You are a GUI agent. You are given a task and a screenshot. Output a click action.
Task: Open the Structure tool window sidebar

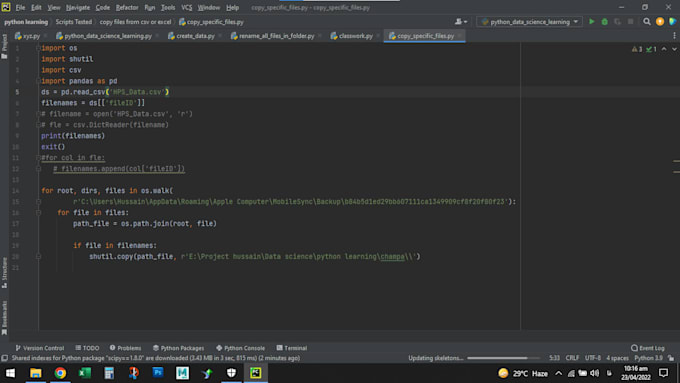tap(4, 273)
